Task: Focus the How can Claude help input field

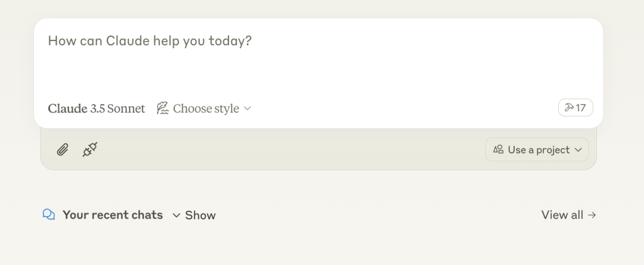Action: (x=150, y=41)
